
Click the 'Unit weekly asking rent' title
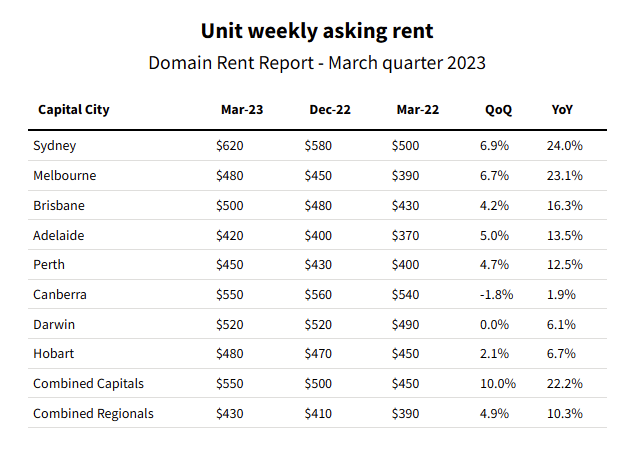[x=317, y=31]
